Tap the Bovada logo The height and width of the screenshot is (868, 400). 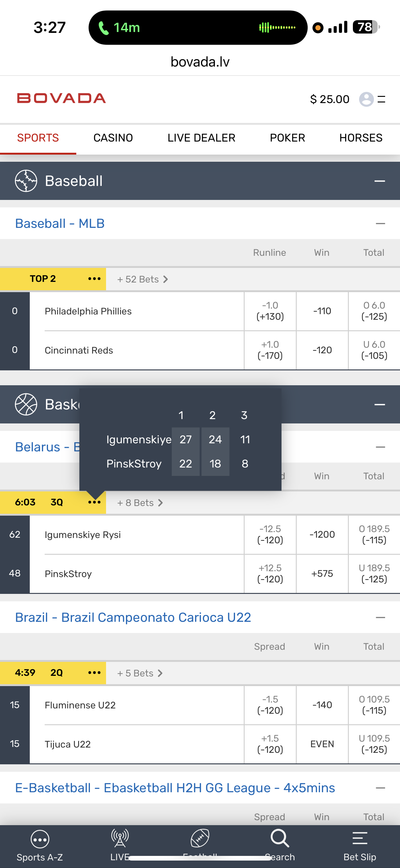(61, 98)
